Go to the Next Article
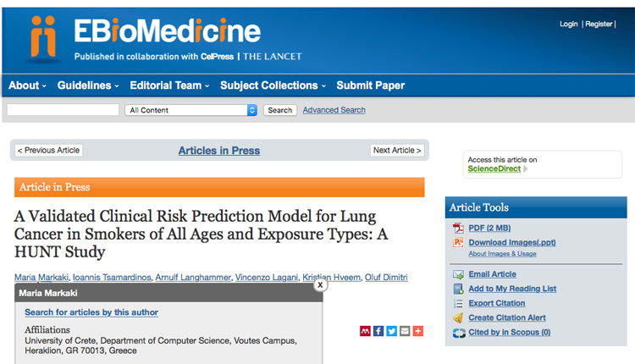The height and width of the screenshot is (364, 635). [397, 151]
